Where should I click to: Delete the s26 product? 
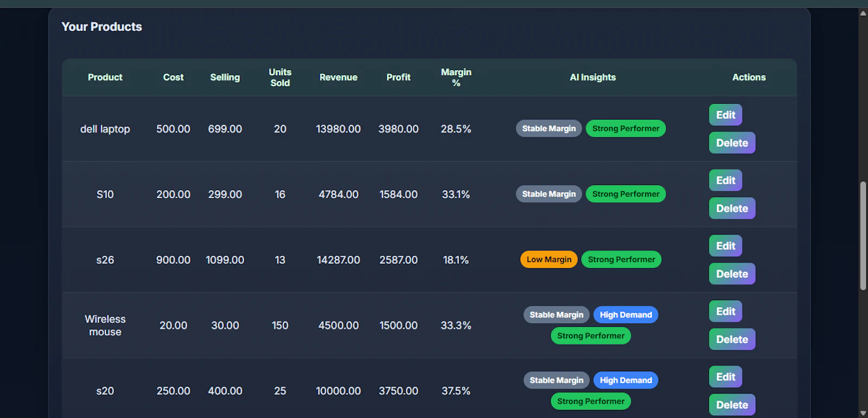click(x=732, y=274)
